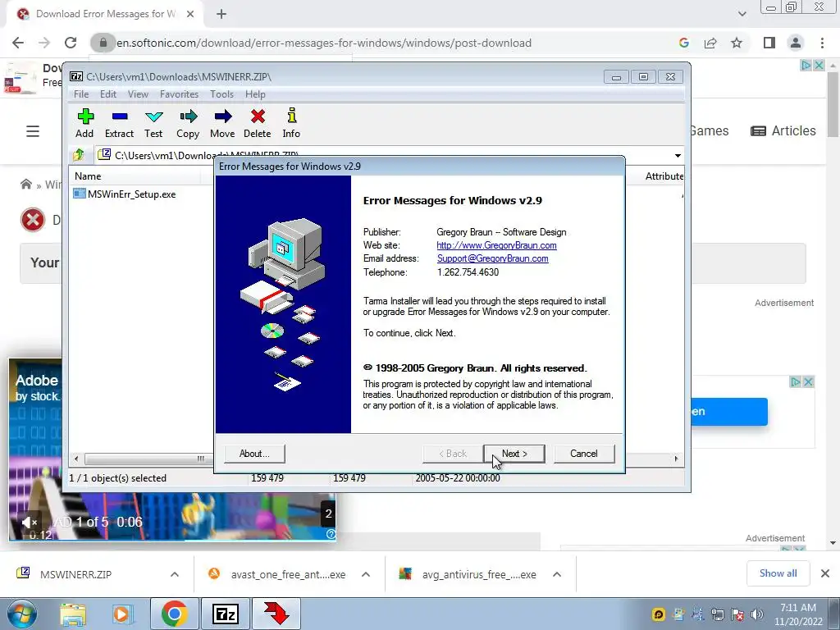This screenshot has height=630, width=840.
Task: Switch to the installer taskbar icon
Action: click(276, 614)
